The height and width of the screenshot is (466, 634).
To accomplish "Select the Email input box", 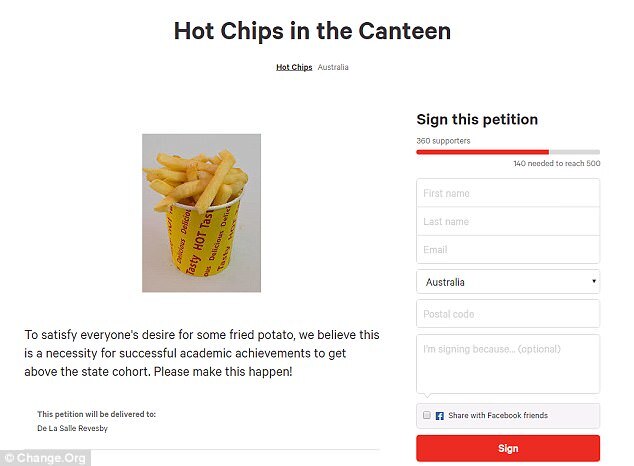I will pyautogui.click(x=507, y=249).
